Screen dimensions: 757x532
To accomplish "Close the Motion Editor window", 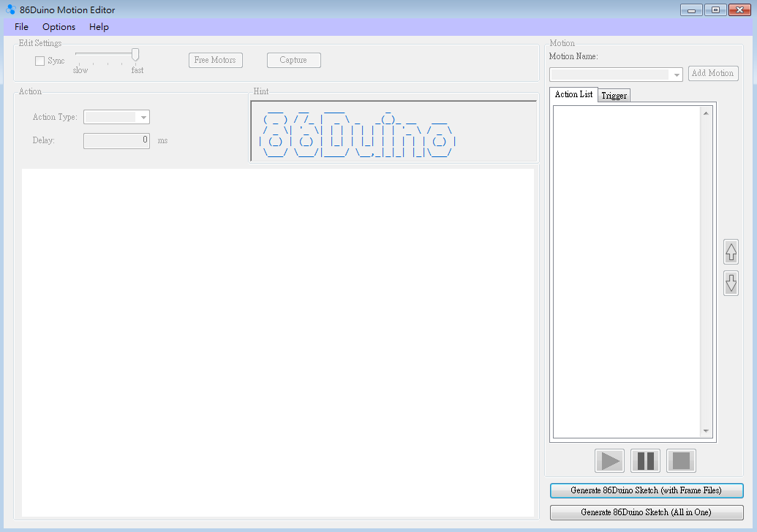I will pos(739,9).
